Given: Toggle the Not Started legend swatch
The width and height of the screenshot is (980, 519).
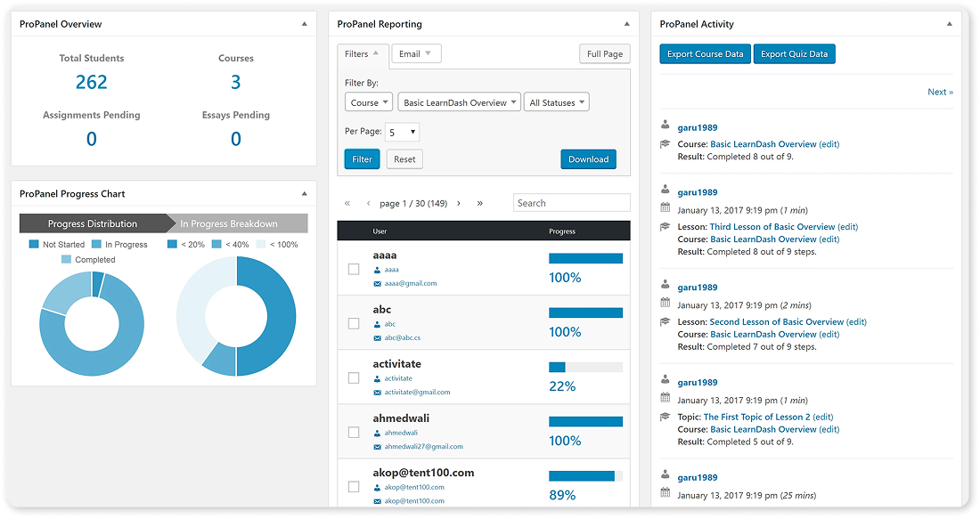Looking at the screenshot, I should pyautogui.click(x=34, y=244).
